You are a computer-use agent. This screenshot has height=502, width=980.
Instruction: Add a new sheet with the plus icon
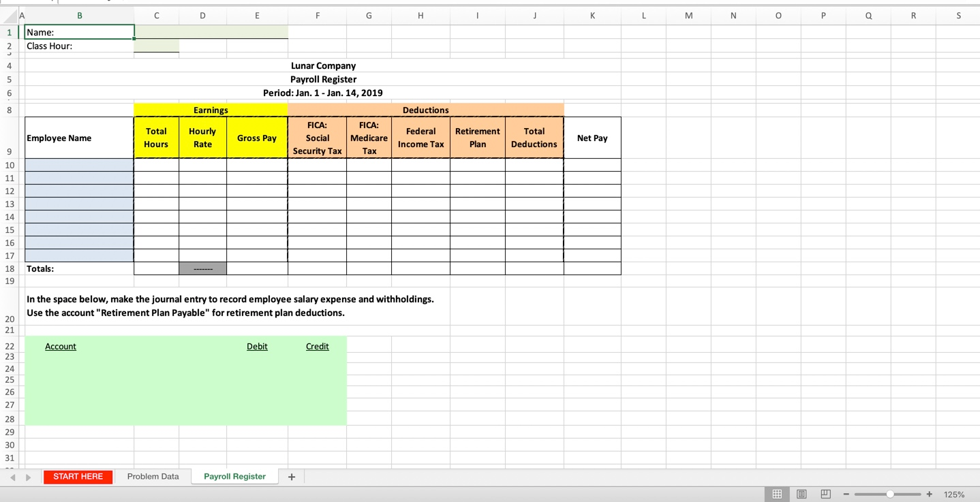(292, 476)
